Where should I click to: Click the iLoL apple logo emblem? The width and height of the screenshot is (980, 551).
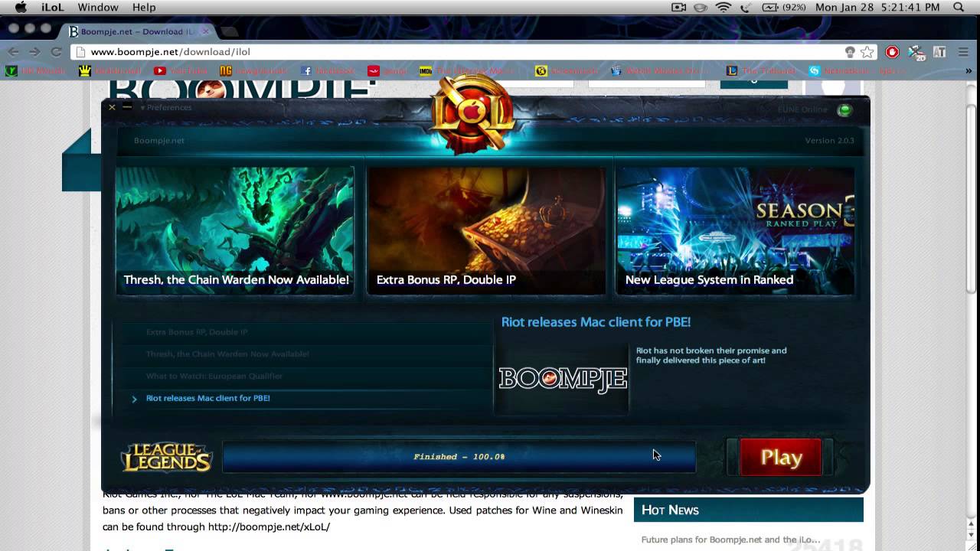[x=472, y=115]
